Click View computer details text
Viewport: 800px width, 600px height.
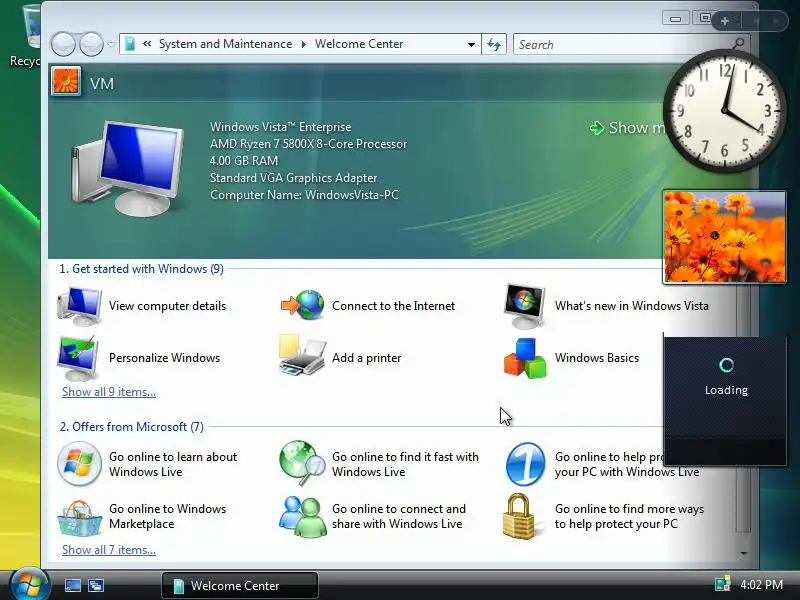coord(167,306)
